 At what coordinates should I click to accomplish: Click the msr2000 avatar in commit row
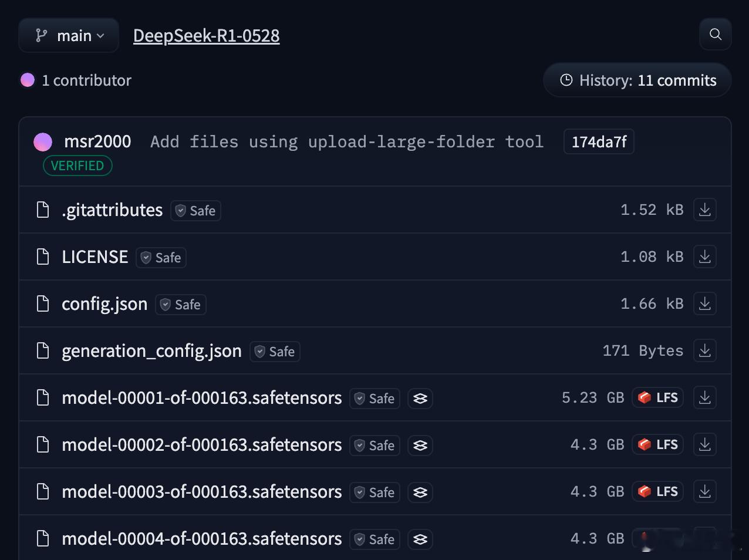click(43, 141)
